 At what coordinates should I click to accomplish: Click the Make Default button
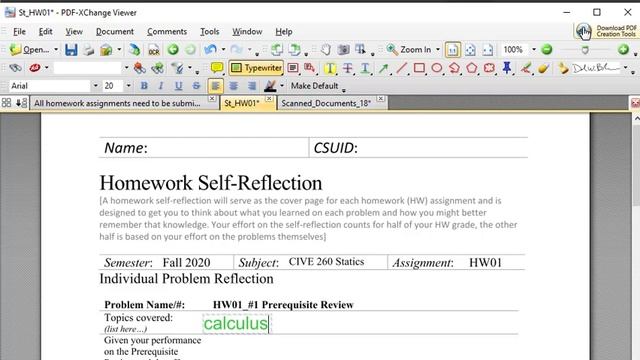coord(314,86)
